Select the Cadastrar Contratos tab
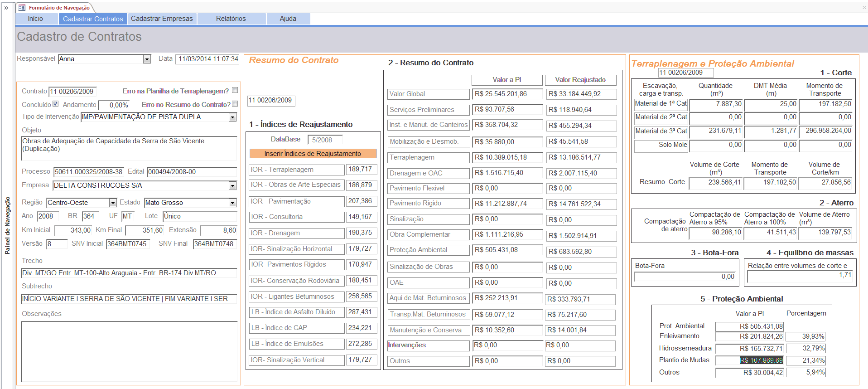The image size is (868, 389). [x=93, y=19]
